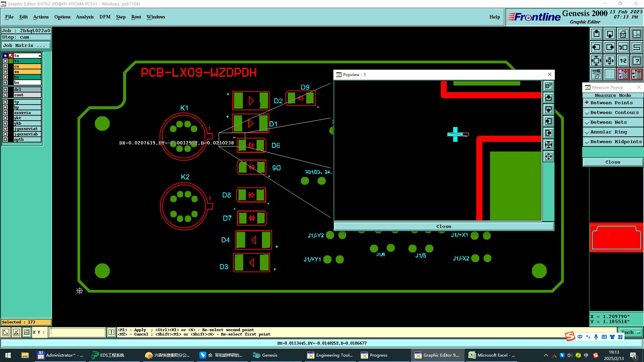Click the question mark help icon
The image size is (644, 362).
pyautogui.click(x=637, y=61)
